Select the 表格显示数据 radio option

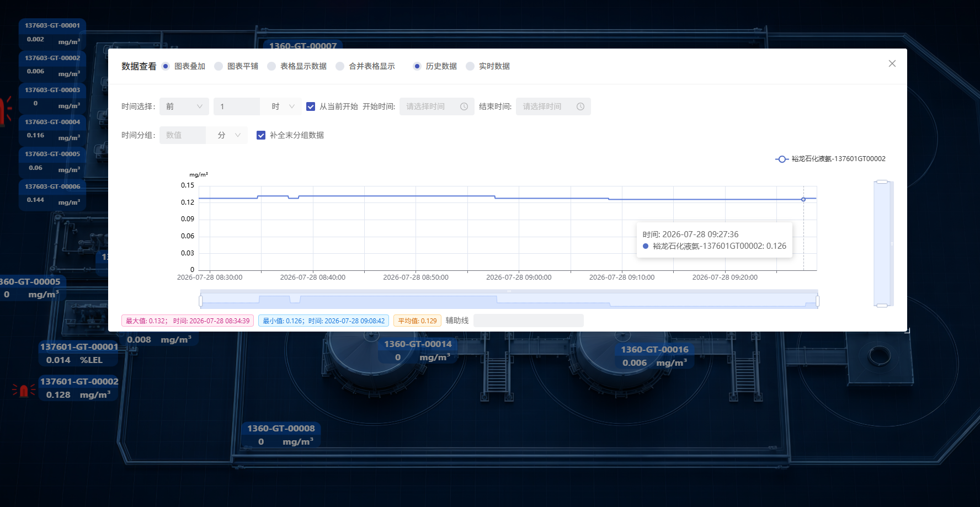pos(271,66)
